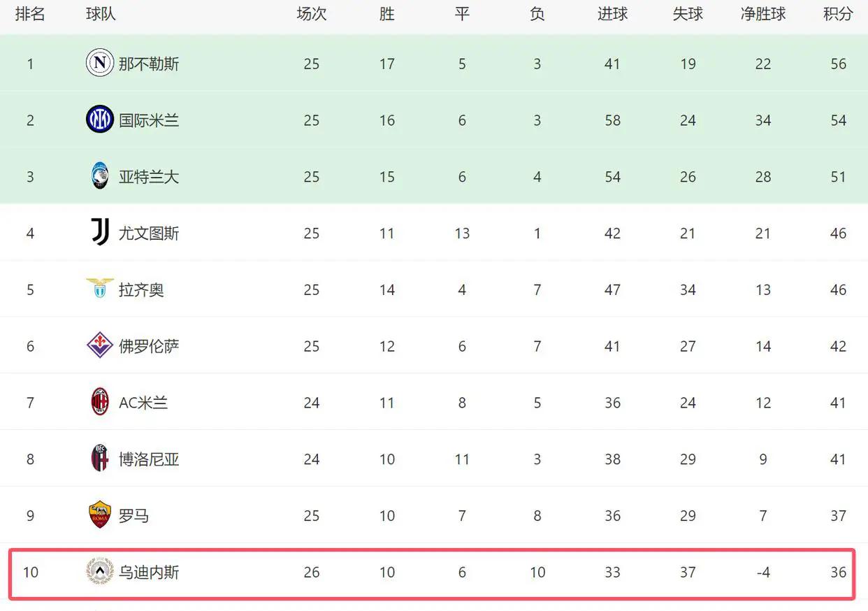Click the Udinese team logo
The image size is (868, 611).
pyautogui.click(x=100, y=572)
